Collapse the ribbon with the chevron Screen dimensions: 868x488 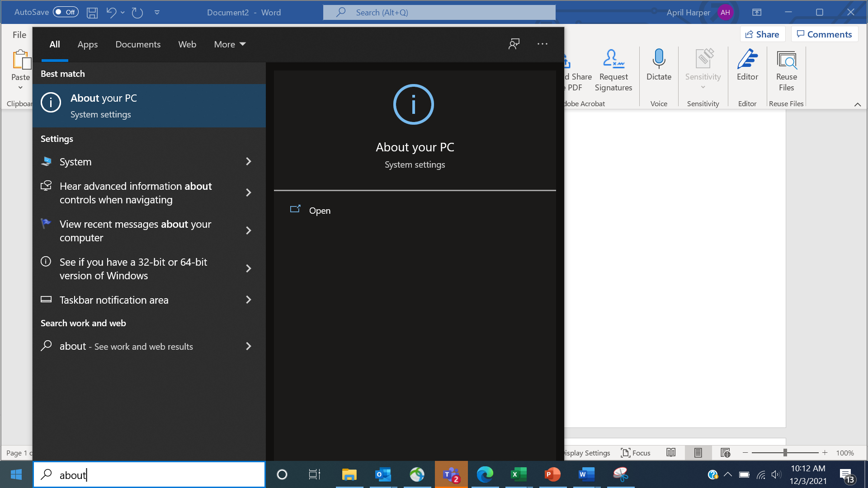(858, 104)
